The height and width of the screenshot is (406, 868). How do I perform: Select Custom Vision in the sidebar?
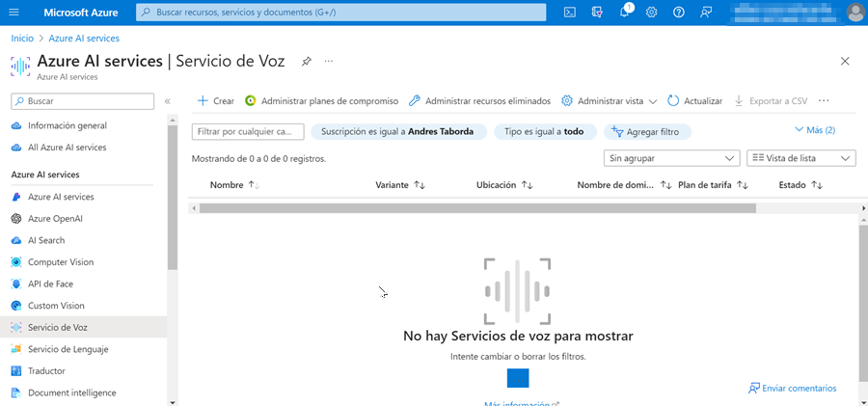click(57, 305)
